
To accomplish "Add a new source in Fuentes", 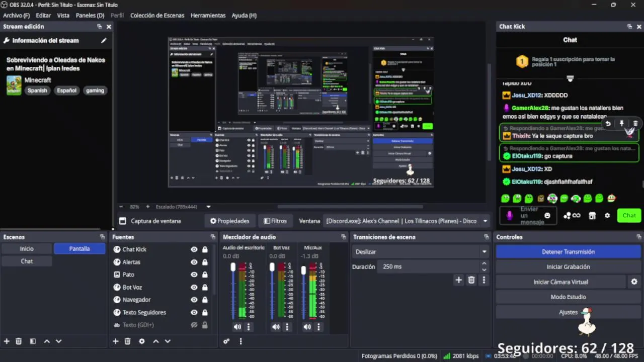I will [x=115, y=341].
